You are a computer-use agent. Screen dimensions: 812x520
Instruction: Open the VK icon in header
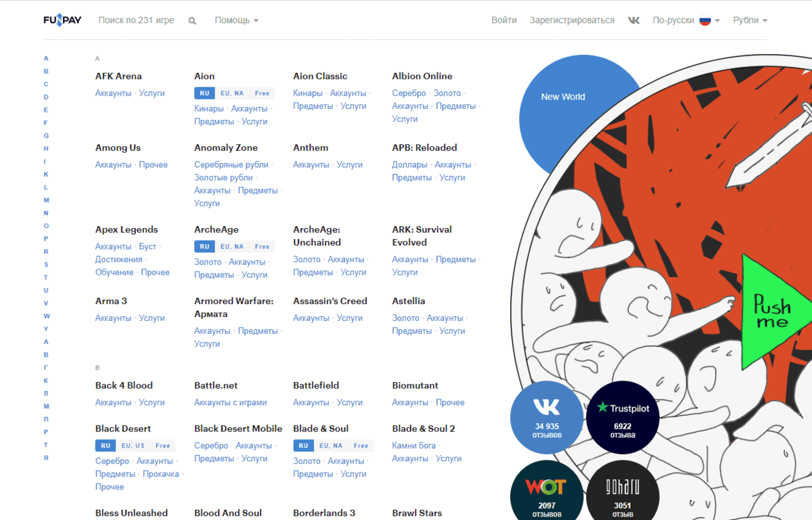click(634, 20)
